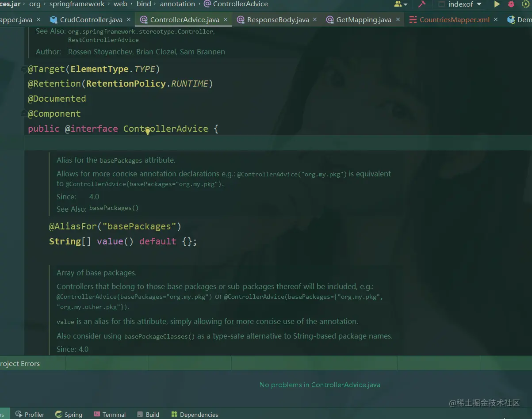
Task: Close the partially visible apper.java tab
Action: coord(38,19)
